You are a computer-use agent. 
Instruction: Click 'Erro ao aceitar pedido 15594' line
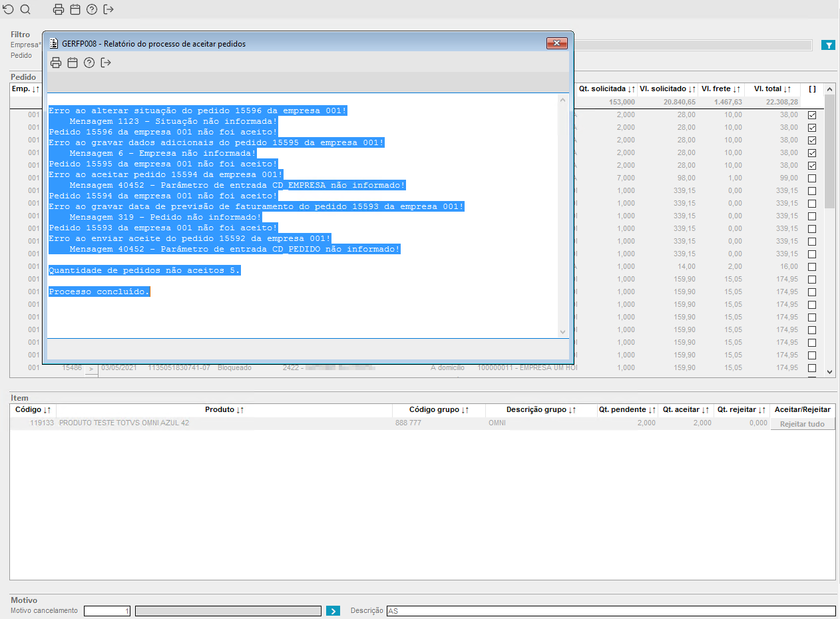pos(166,174)
